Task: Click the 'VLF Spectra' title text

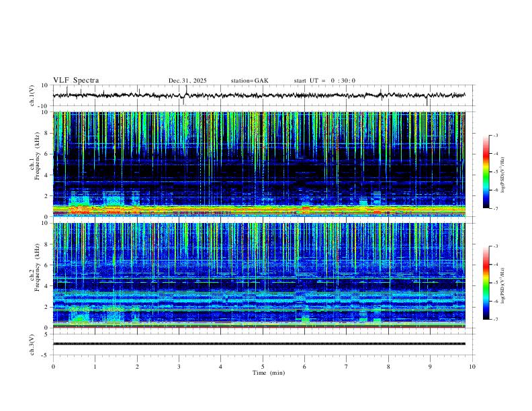Action: [x=76, y=81]
